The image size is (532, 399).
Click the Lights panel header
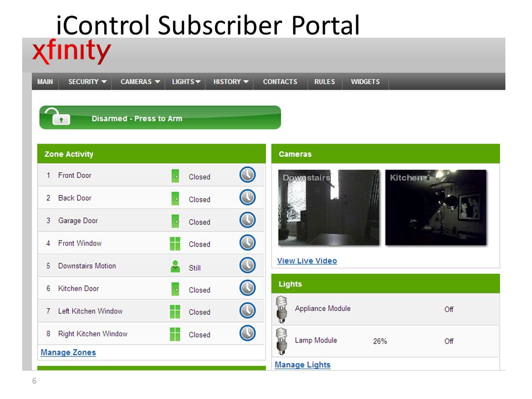386,284
